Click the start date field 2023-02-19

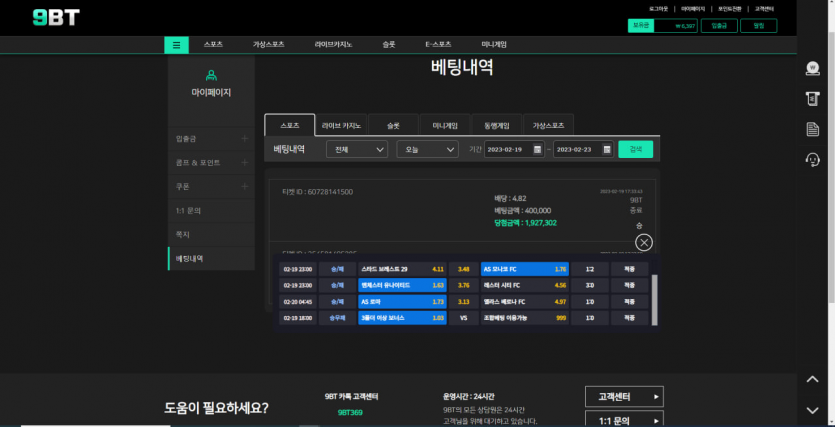point(508,149)
